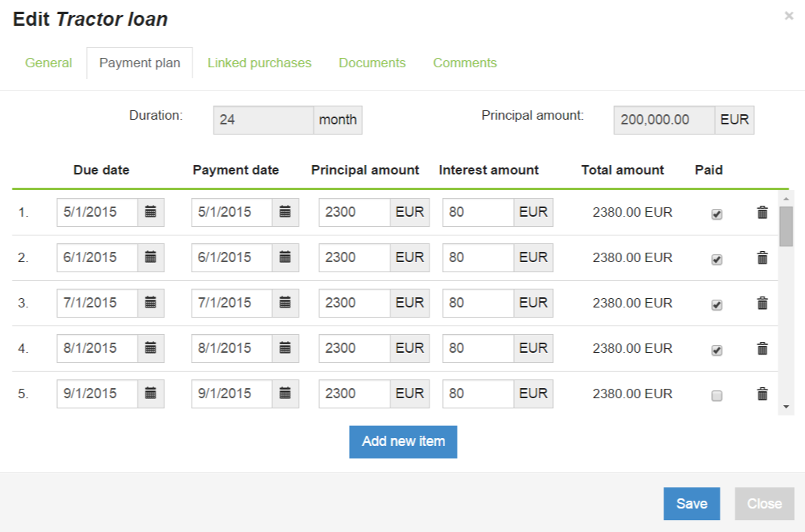805x532 pixels.
Task: Click the Add new item button
Action: 403,441
